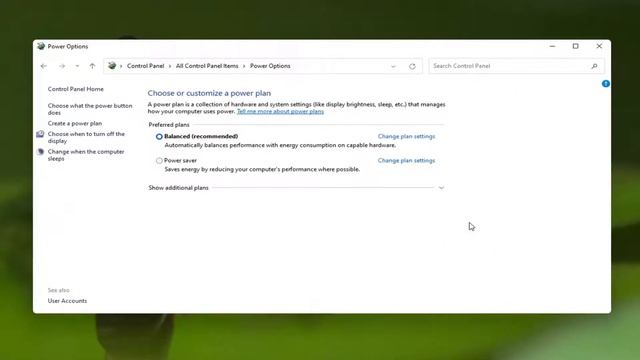Open Choose when to turn off the display
This screenshot has height=360, width=640.
86,137
